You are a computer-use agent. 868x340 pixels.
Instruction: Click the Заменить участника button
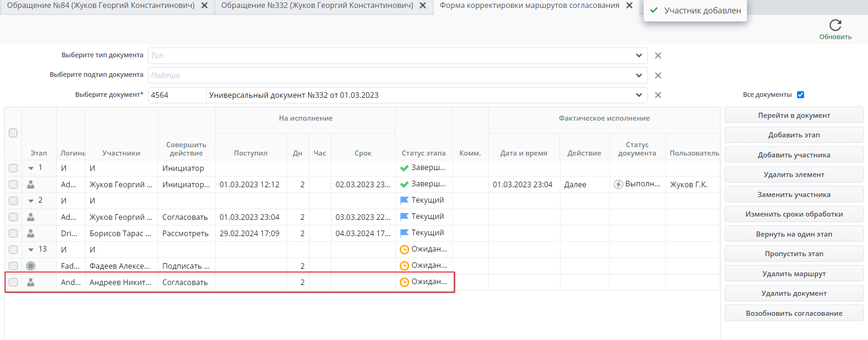794,194
